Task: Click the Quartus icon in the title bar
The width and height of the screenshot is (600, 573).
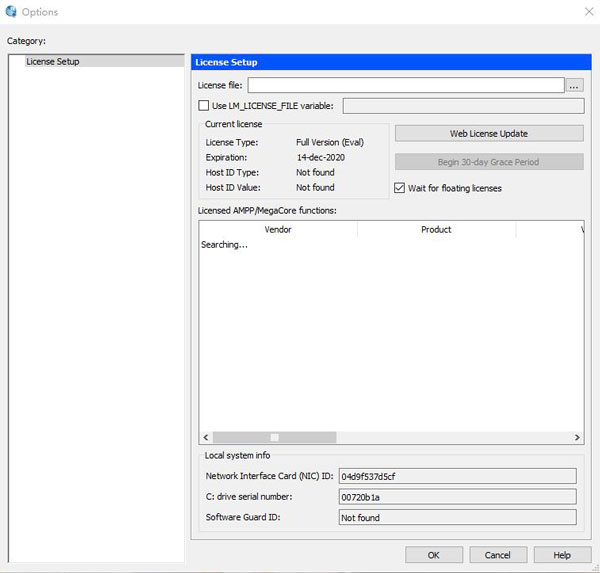Action: [11, 11]
